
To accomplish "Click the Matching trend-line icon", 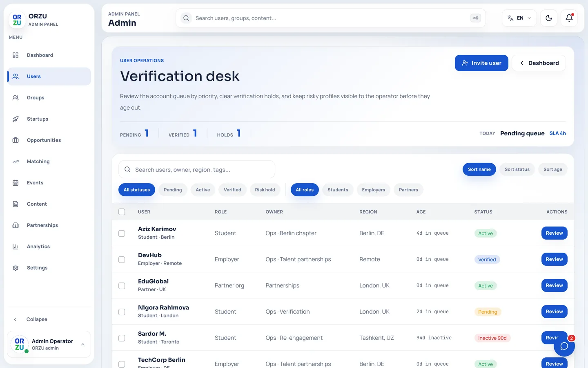I will (16, 162).
